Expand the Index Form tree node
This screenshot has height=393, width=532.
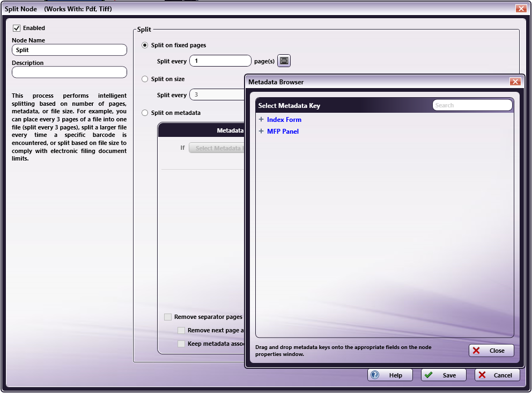click(x=261, y=120)
